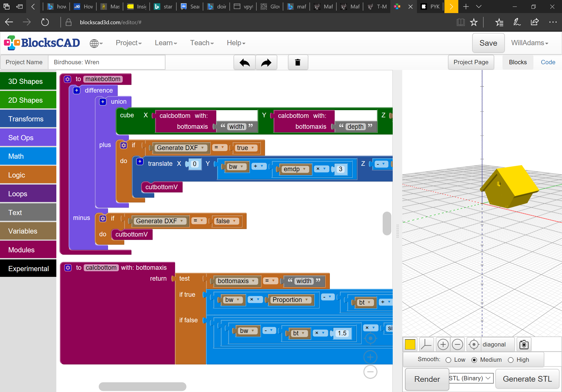Screen dimensions: 562x392
Task: Open the Modules category
Action: tap(28, 250)
